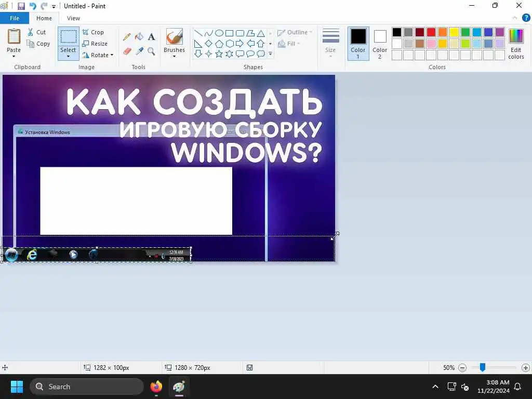Screen dimensions: 532x399
Task: Pick the yellow color swatch
Action: point(454,32)
